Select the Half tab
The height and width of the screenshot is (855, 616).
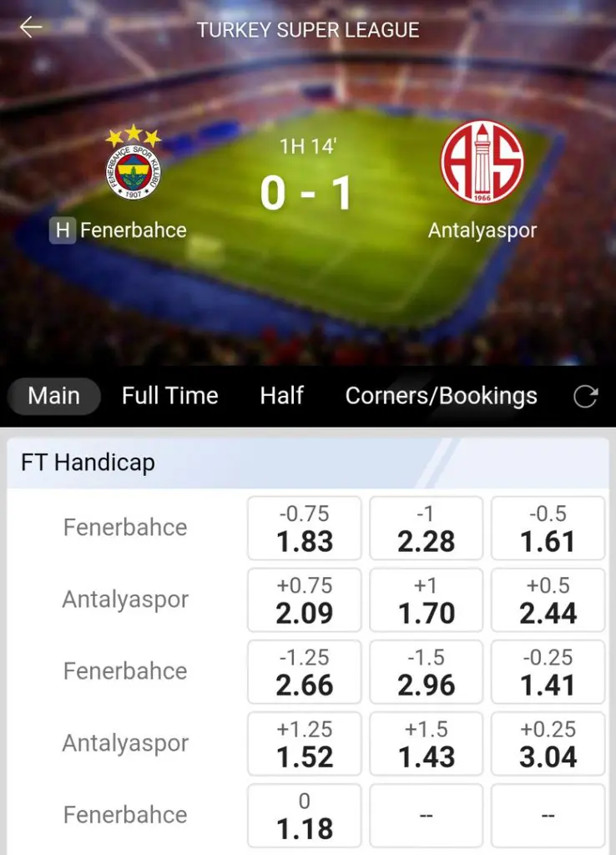pyautogui.click(x=282, y=396)
